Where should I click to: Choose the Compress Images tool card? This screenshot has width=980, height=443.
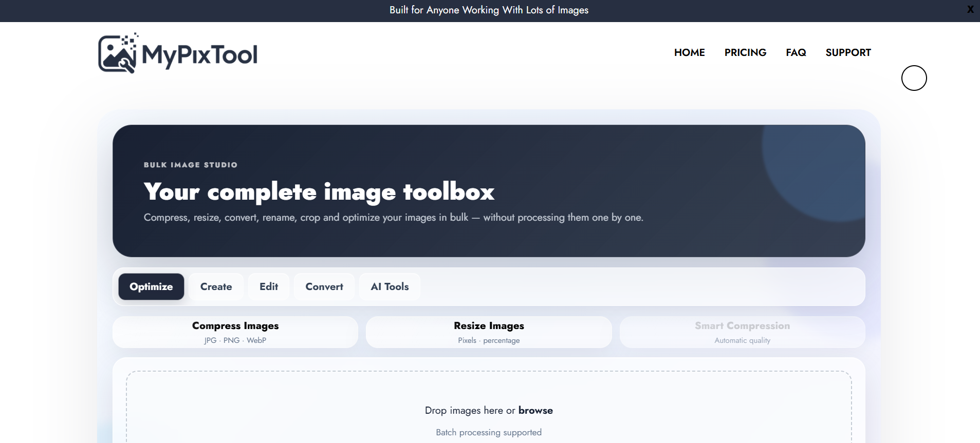[x=235, y=332]
